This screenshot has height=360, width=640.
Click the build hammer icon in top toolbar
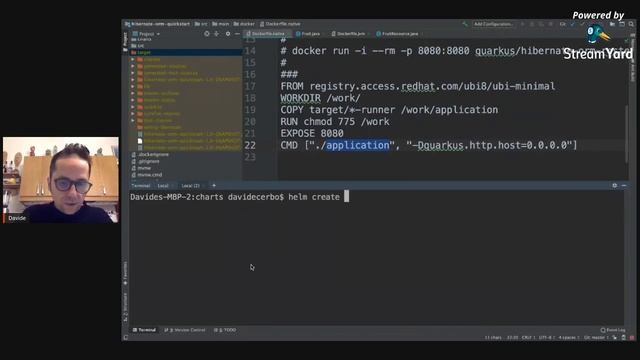(x=465, y=24)
